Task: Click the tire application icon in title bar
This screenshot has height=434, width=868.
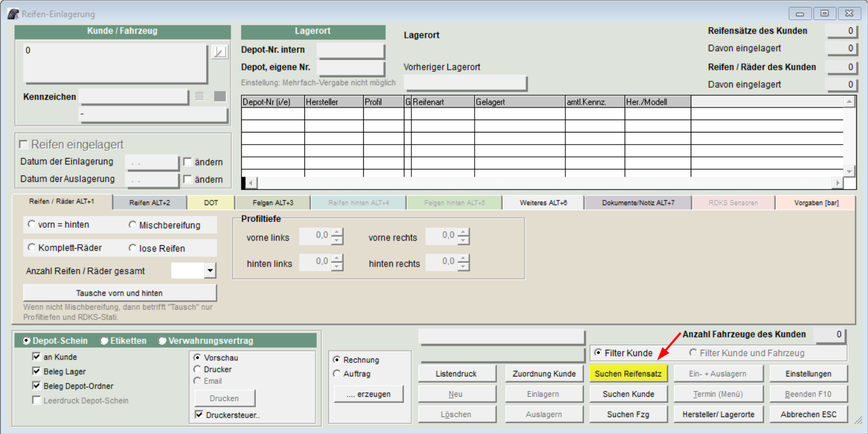Action: pos(13,14)
